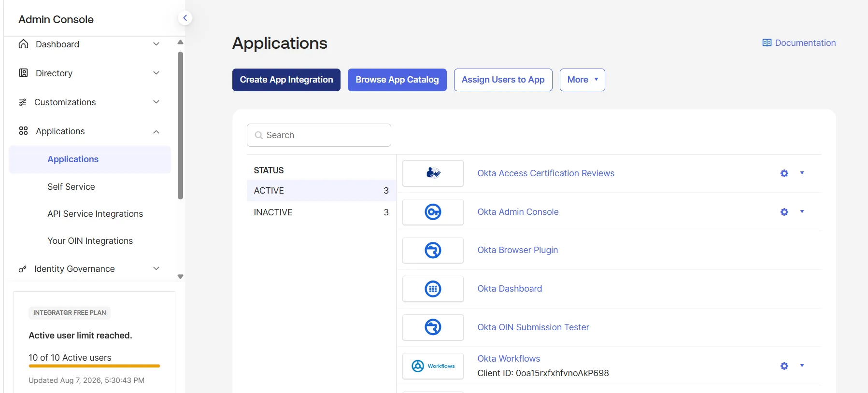Open gear settings for Okta Workflows
This screenshot has width=868, height=393.
point(784,366)
